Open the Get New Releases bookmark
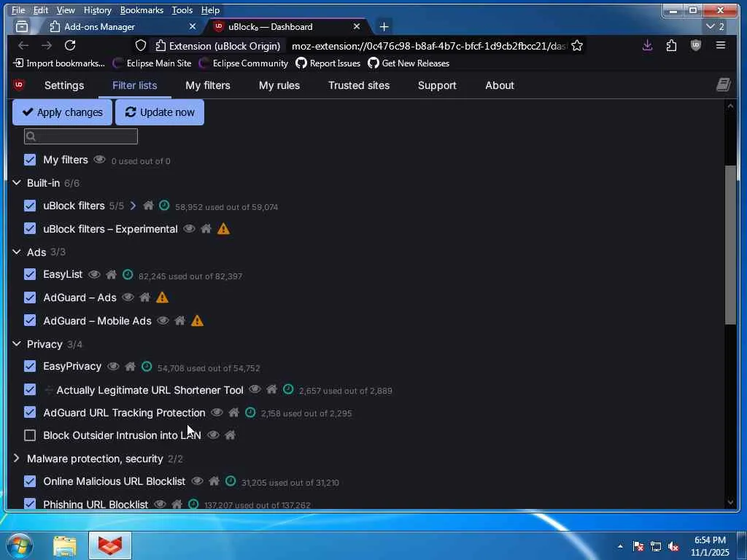 pyautogui.click(x=409, y=63)
